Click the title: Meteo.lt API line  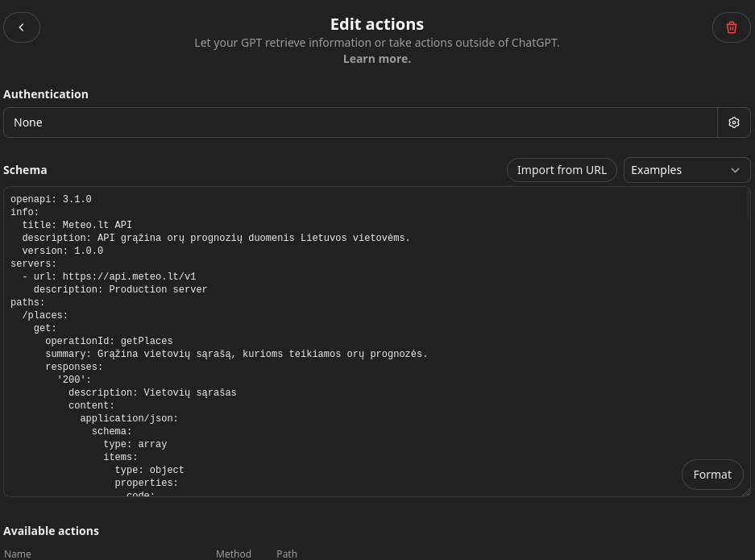tap(77, 226)
